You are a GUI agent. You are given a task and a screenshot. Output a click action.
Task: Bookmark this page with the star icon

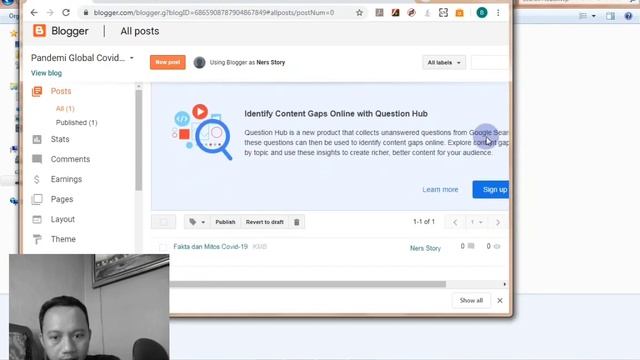point(359,13)
